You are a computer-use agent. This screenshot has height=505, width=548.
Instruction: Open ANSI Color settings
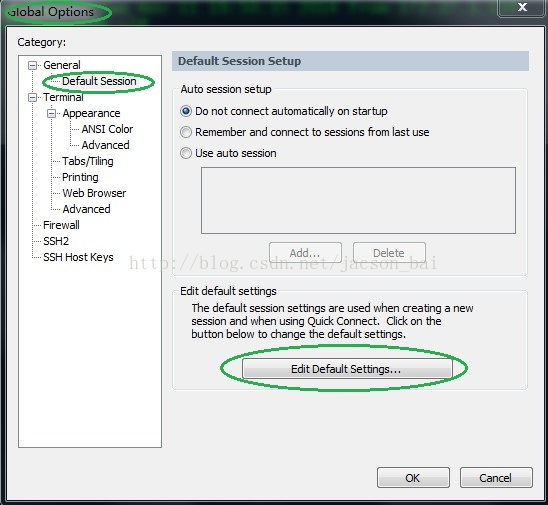point(107,129)
